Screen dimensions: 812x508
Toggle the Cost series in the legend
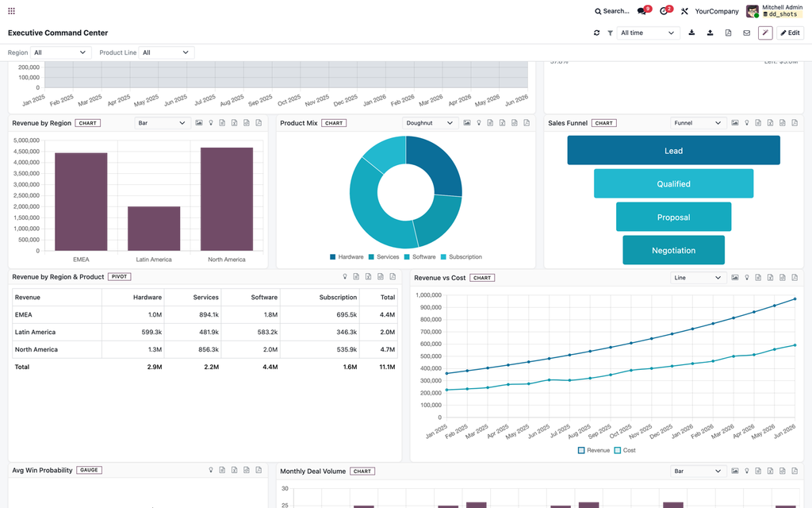(x=625, y=451)
